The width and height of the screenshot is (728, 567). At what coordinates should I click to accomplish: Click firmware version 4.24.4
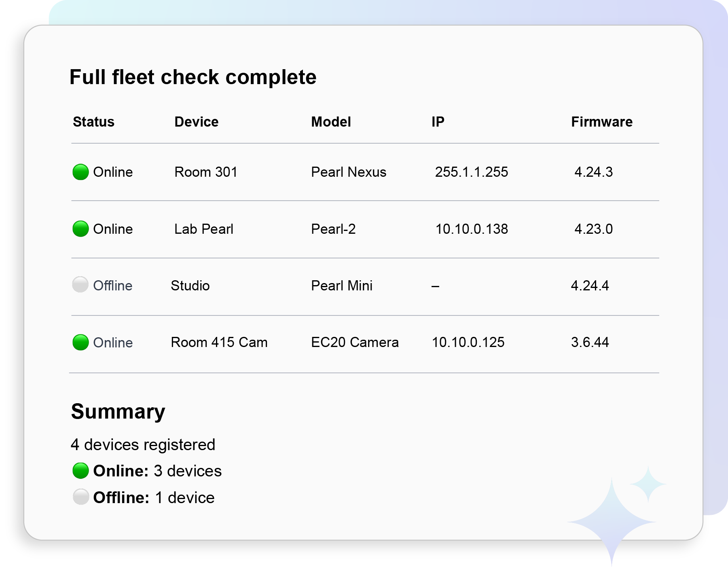(590, 286)
